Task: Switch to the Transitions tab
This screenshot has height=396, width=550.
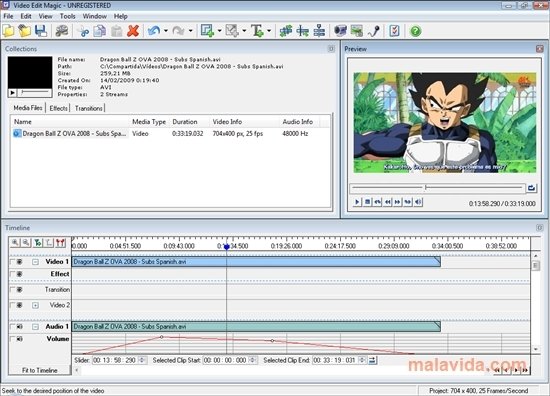Action: (x=88, y=108)
